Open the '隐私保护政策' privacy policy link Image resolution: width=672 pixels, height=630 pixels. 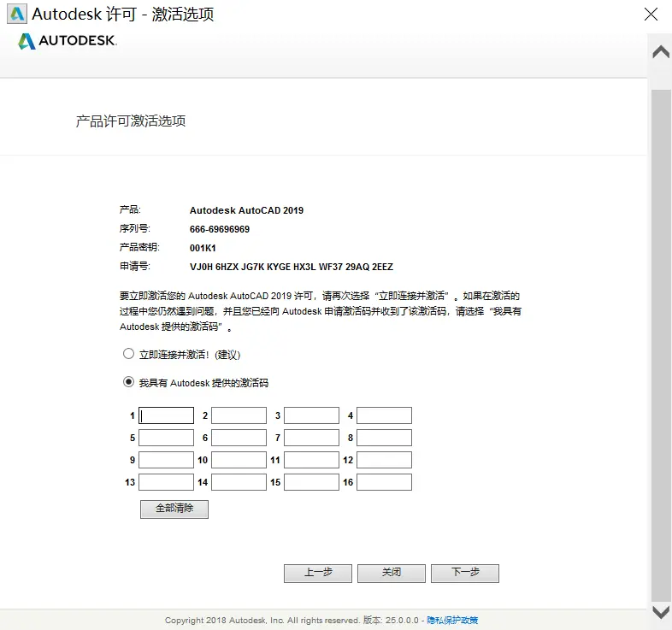pos(452,620)
